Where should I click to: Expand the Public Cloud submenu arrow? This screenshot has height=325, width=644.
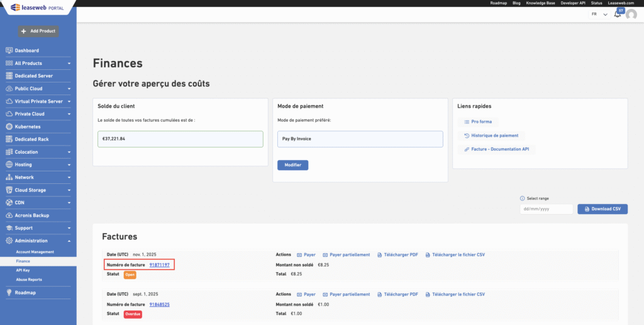pyautogui.click(x=69, y=89)
